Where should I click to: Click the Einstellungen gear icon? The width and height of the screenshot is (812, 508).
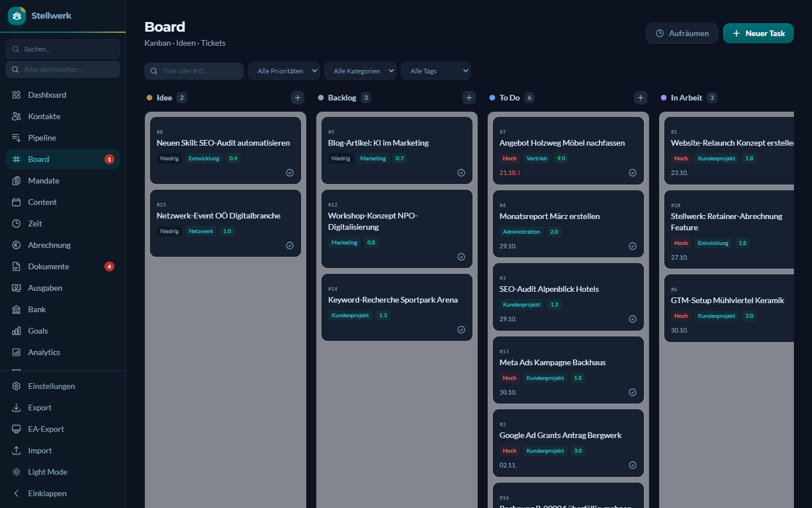[16, 386]
